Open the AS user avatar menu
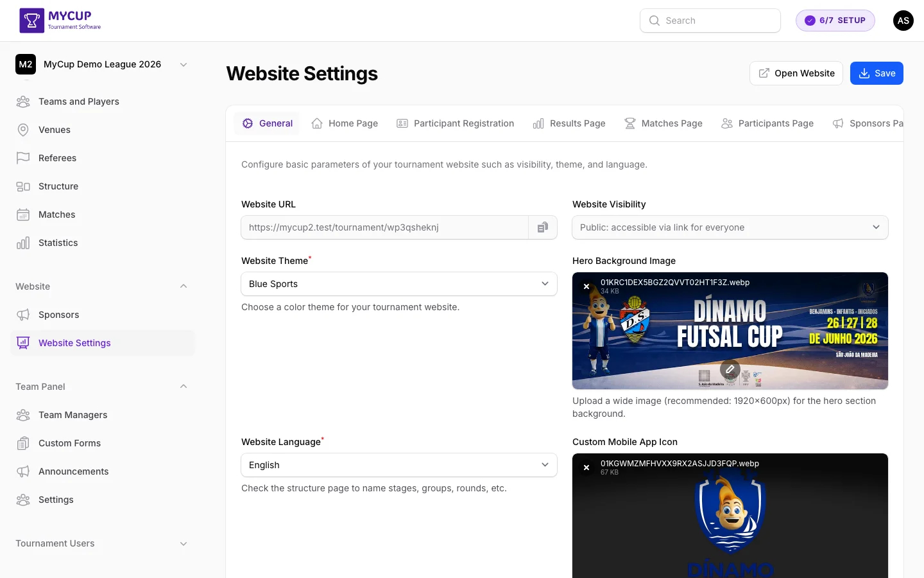Screen dimensions: 924x578 click(903, 21)
